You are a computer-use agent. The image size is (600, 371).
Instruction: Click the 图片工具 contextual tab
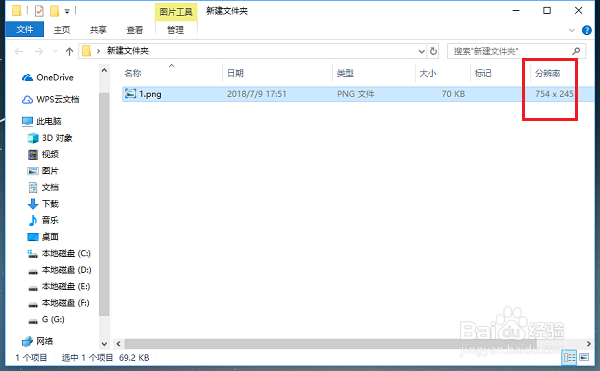click(176, 12)
